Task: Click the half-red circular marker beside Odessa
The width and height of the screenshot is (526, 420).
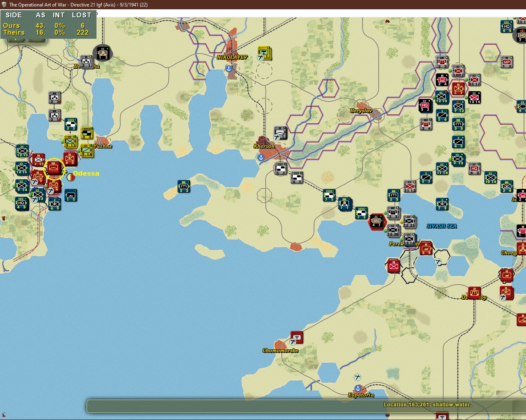Action: (x=71, y=177)
